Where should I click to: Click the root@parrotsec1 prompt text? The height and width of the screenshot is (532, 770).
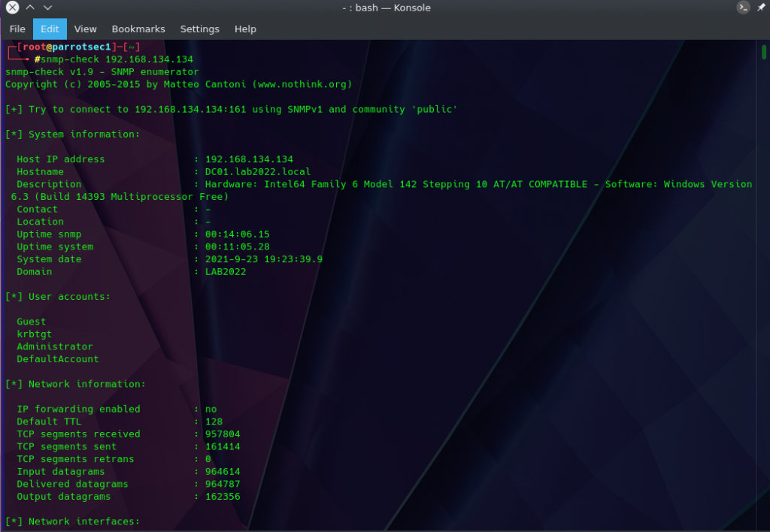(67, 47)
